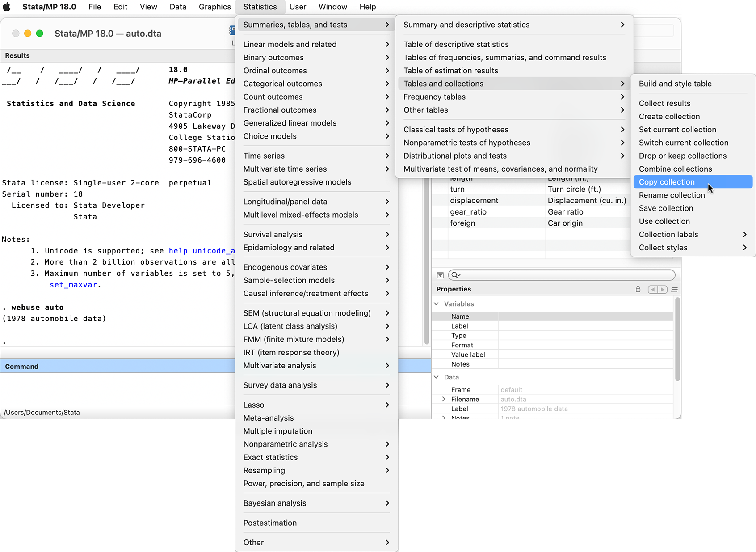Open the Help menu
756x552 pixels.
(368, 7)
